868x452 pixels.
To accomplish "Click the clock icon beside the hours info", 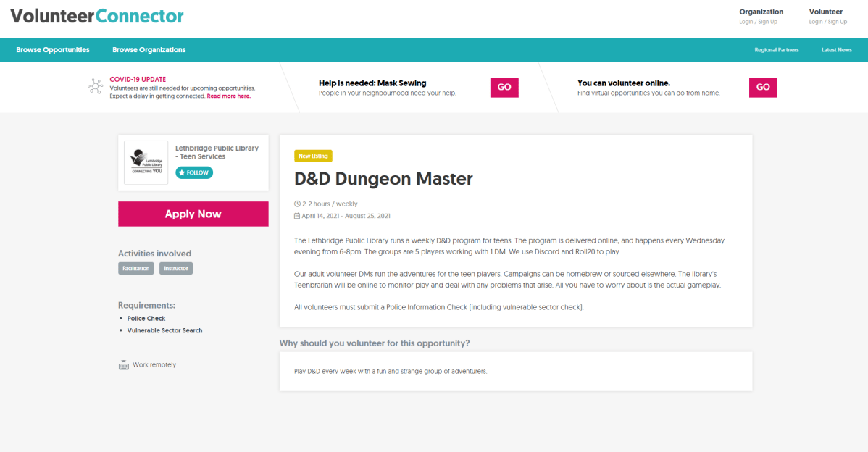I will coord(296,204).
